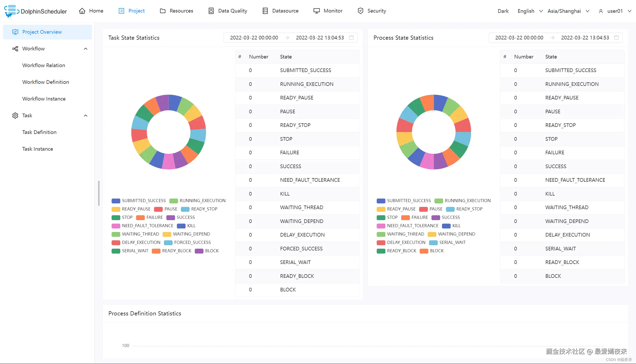The image size is (636, 364).
Task: Click the Data Quality clipboard icon
Action: click(211, 11)
